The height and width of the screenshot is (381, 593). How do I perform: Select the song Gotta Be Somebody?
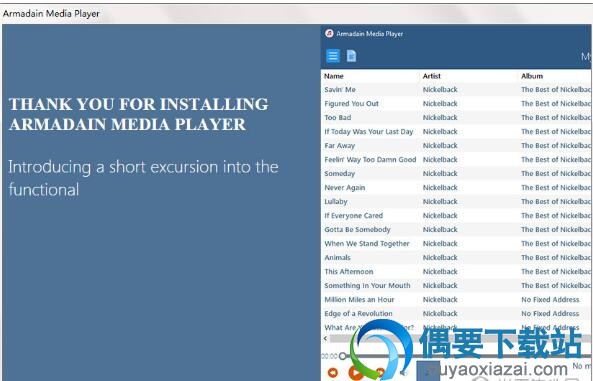357,230
